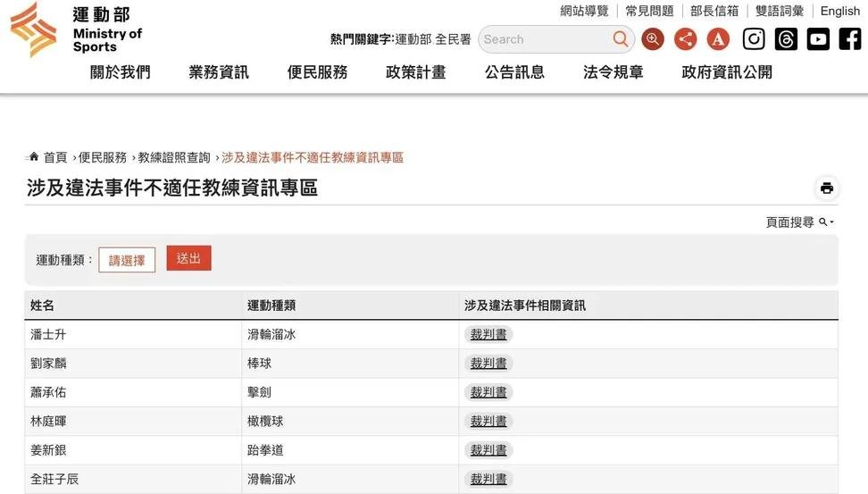The height and width of the screenshot is (494, 868).
Task: Click the 部長信箱 link
Action: pyautogui.click(x=714, y=11)
